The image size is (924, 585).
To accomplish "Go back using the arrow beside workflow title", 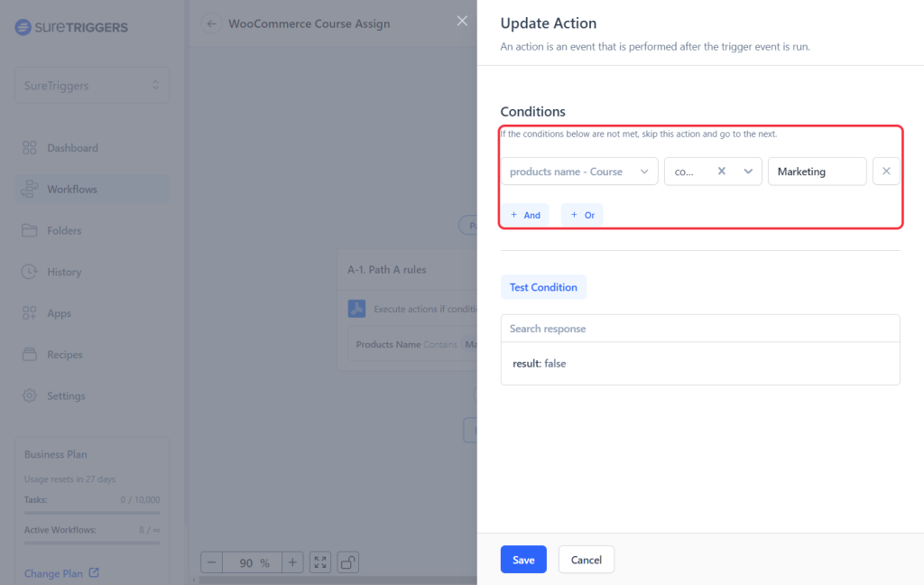I will pos(211,23).
